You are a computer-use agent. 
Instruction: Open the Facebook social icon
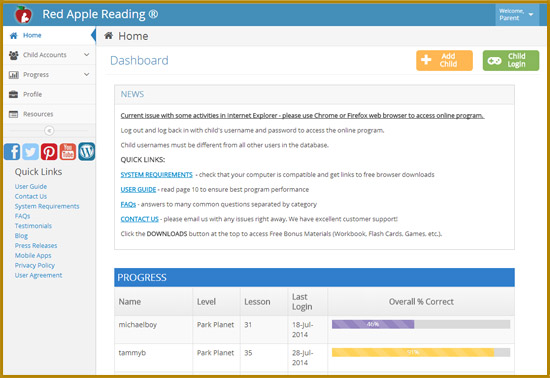pyautogui.click(x=12, y=152)
